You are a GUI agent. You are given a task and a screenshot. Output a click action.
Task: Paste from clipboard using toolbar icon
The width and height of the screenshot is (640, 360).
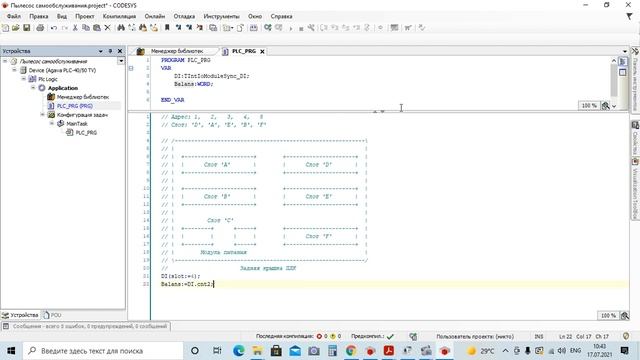pyautogui.click(x=97, y=28)
